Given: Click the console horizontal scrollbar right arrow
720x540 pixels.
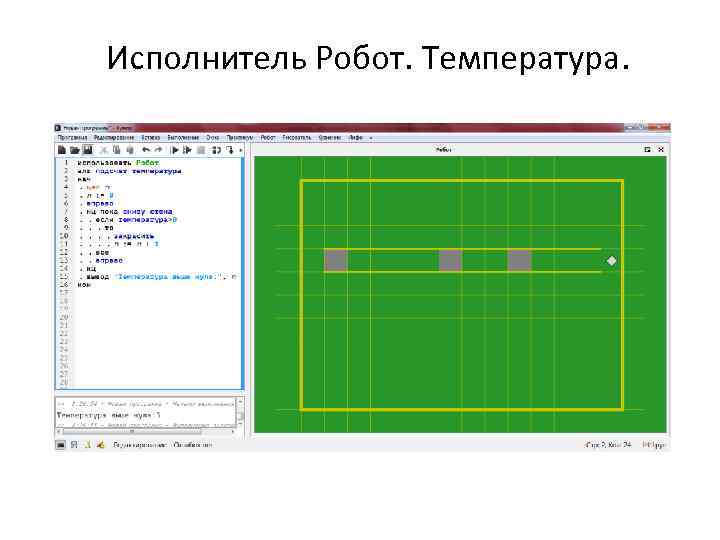Looking at the screenshot, I should click(233, 431).
